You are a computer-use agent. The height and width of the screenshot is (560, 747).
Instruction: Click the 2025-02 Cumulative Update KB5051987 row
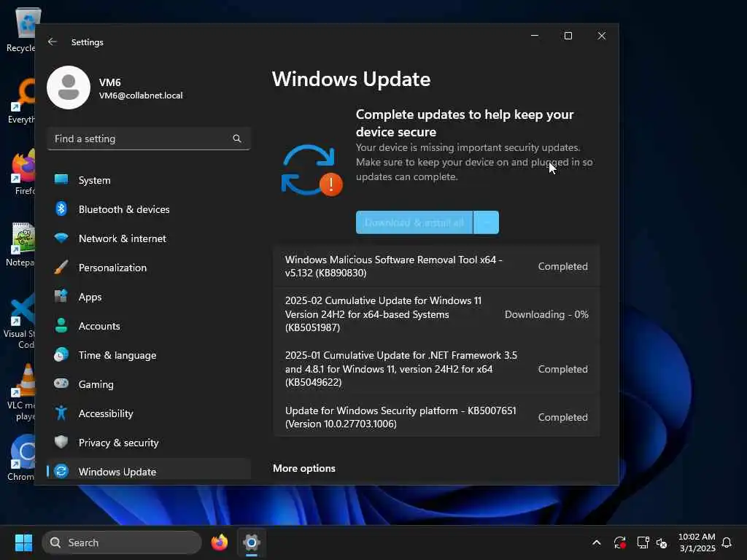(436, 314)
